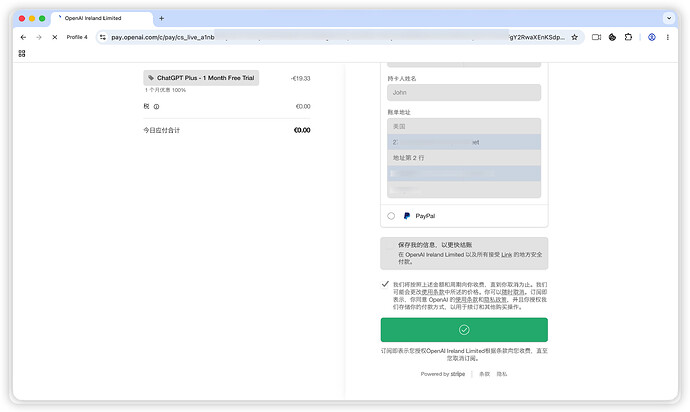Image resolution: width=690 pixels, height=412 pixels.
Task: Tick the save my info checkbox
Action: coord(389,245)
